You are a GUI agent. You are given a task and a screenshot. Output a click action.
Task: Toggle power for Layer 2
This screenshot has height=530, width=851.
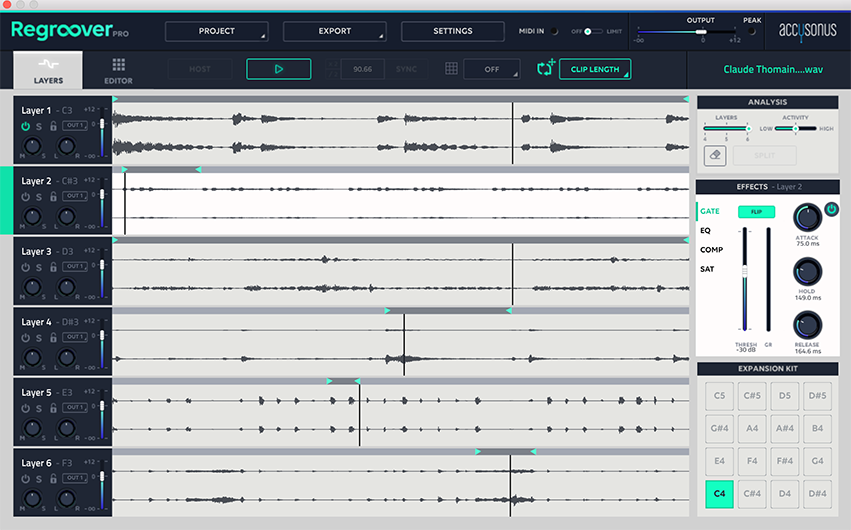click(x=26, y=197)
